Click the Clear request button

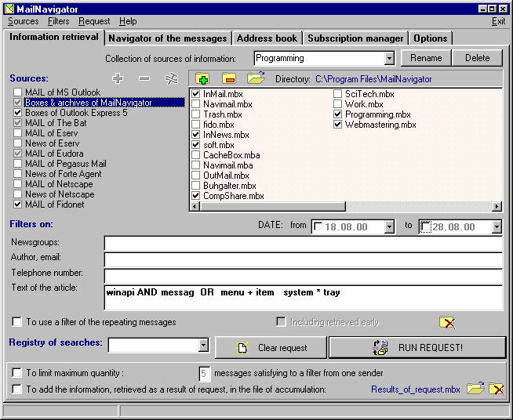click(x=270, y=348)
